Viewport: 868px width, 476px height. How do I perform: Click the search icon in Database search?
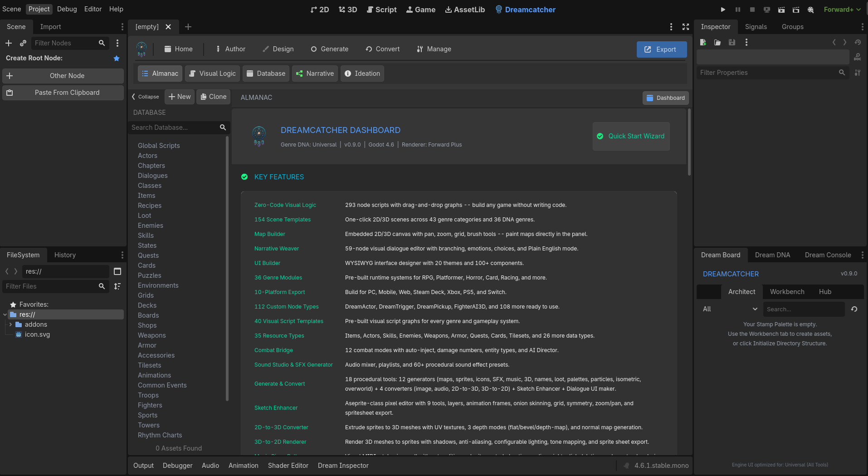223,128
